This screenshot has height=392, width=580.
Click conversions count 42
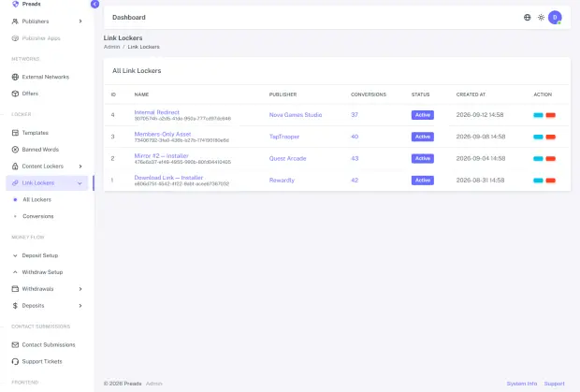(355, 181)
